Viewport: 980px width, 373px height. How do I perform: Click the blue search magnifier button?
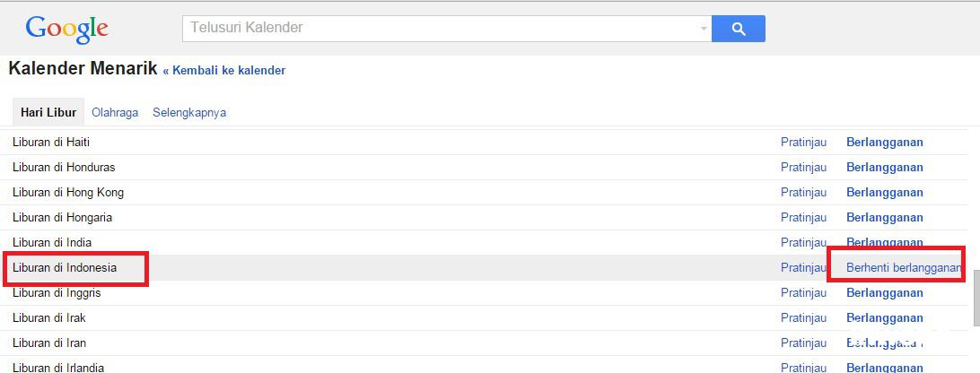(x=738, y=29)
